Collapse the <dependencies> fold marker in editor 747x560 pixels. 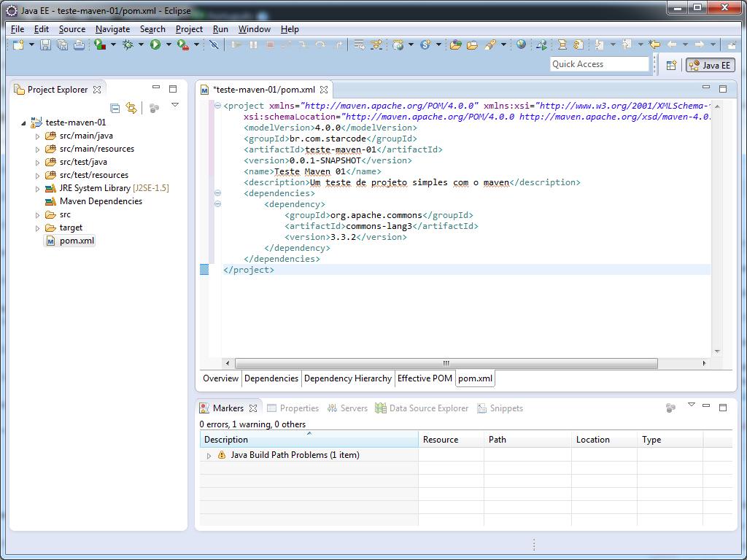click(x=217, y=192)
